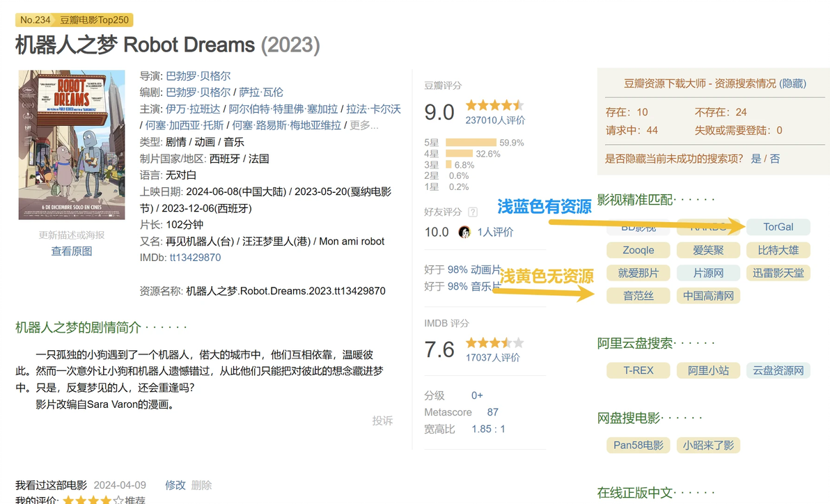Click the help question mark beside 好友评分
Screen dimensions: 830x504
click(x=473, y=212)
